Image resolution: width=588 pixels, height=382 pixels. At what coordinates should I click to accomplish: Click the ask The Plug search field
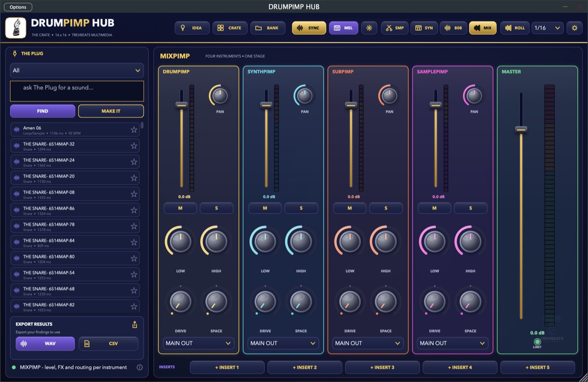pos(77,91)
